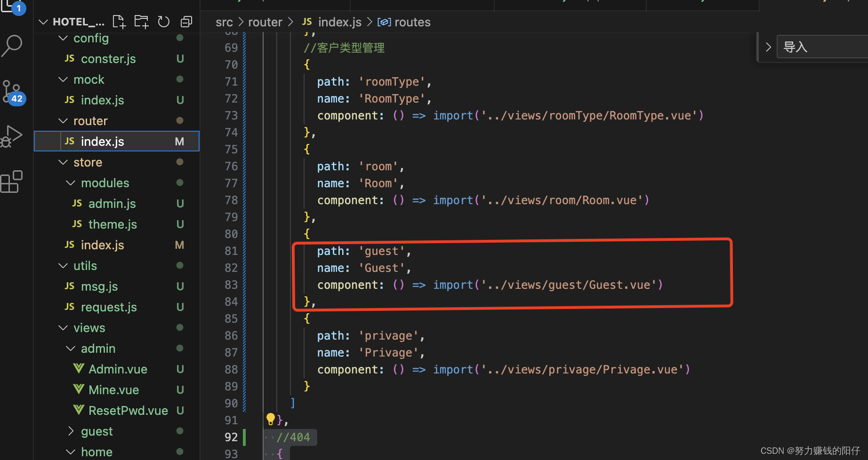Expand the 导入 panel with the chevron
The width and height of the screenshot is (868, 460).
tap(768, 47)
